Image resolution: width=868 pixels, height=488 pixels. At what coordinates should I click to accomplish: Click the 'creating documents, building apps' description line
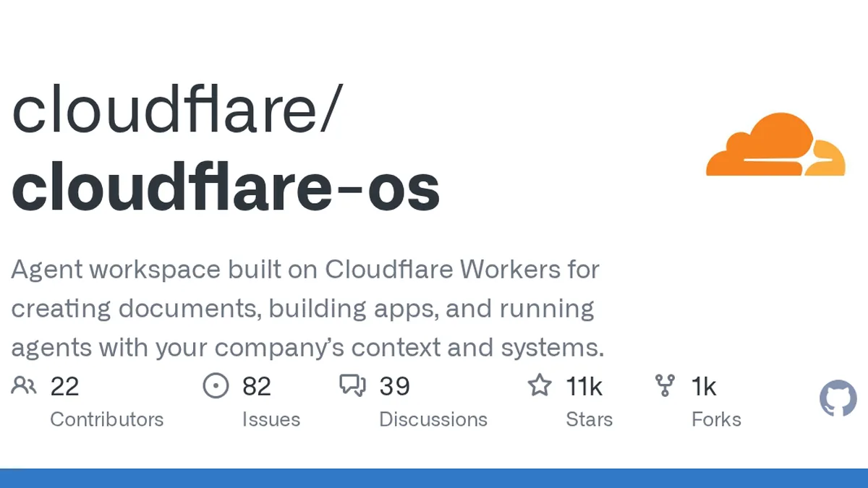click(x=302, y=309)
